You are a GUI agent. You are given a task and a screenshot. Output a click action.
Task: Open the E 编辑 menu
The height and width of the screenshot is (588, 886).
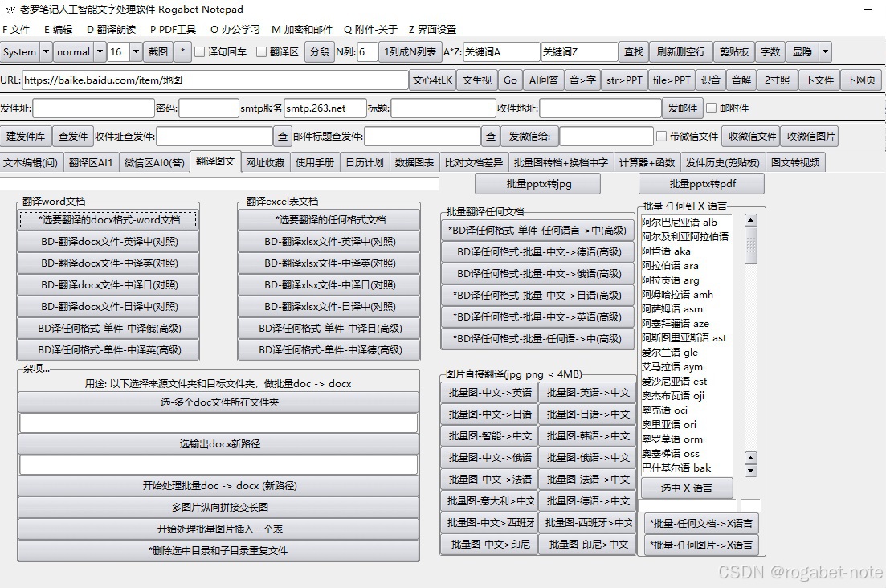58,30
